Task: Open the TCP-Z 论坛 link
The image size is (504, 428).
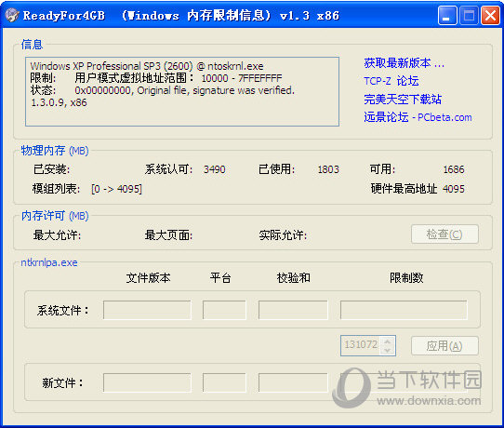Action: click(391, 81)
